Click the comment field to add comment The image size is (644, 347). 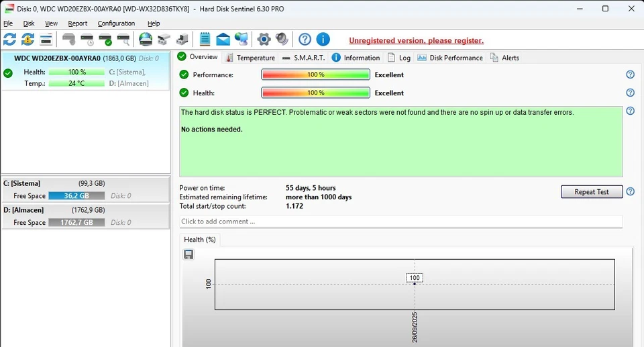point(401,221)
